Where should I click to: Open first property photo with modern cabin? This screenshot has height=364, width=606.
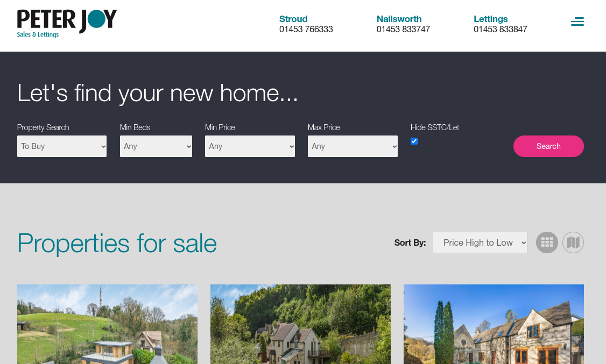click(x=108, y=324)
